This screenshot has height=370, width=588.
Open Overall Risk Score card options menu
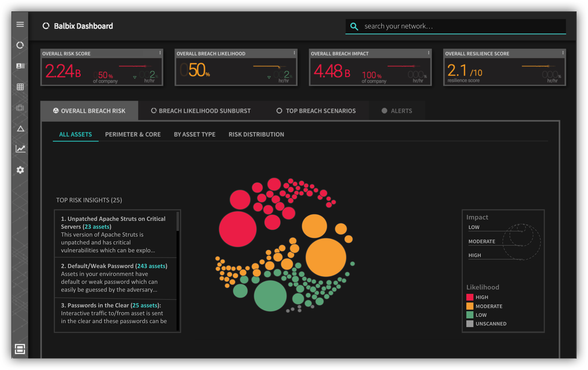pos(160,53)
